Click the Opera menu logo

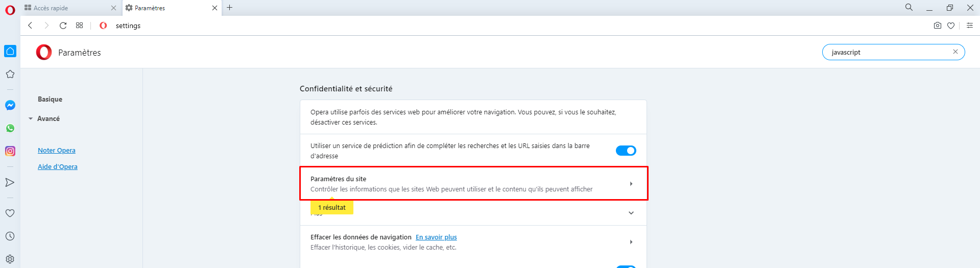click(10, 10)
